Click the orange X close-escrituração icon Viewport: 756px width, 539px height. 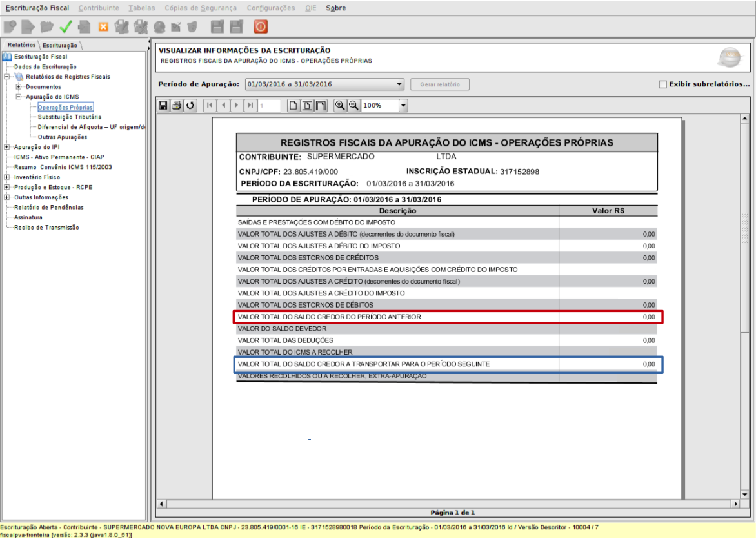103,26
